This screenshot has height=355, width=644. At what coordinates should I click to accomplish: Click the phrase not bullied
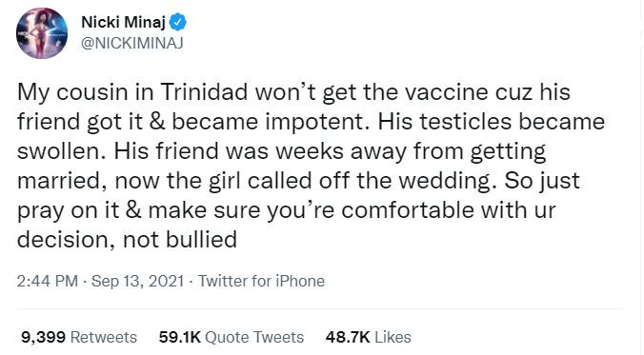(x=180, y=240)
